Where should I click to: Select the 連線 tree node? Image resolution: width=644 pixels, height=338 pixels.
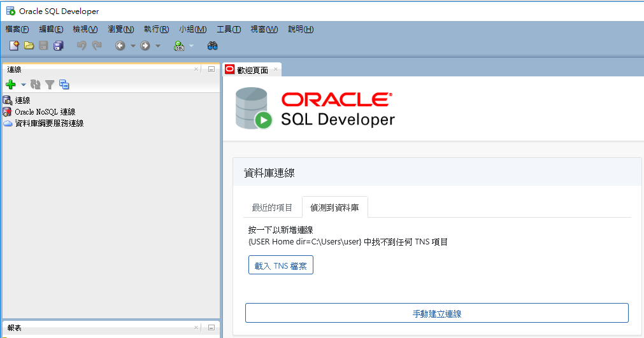point(22,101)
